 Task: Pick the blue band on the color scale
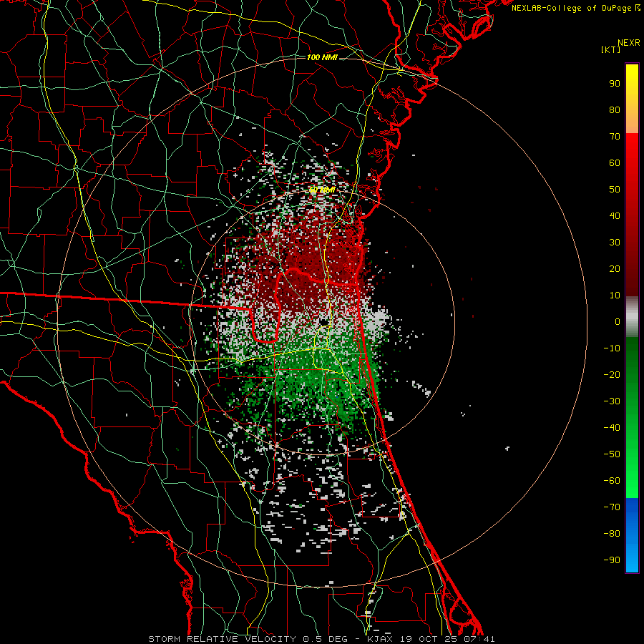(632, 535)
